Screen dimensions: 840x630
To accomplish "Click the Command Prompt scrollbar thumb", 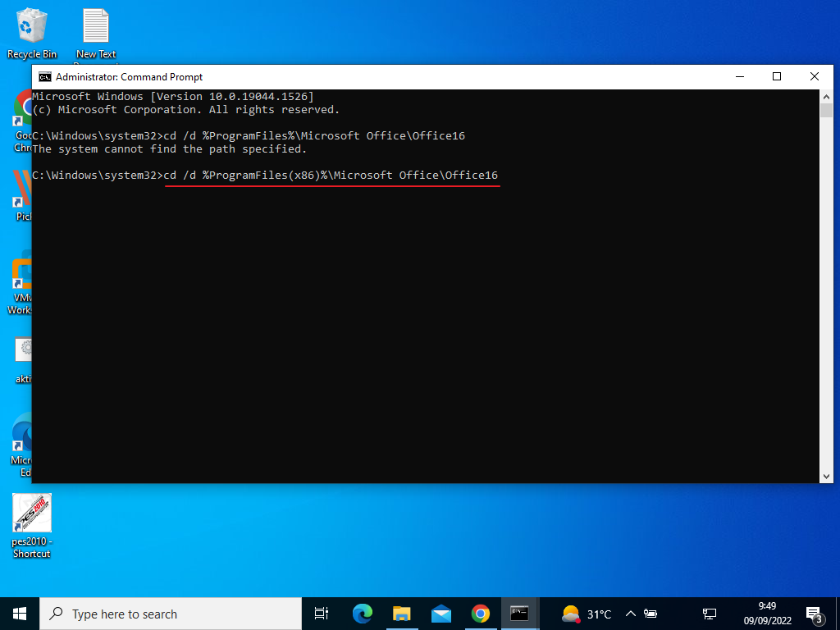I will coord(826,111).
